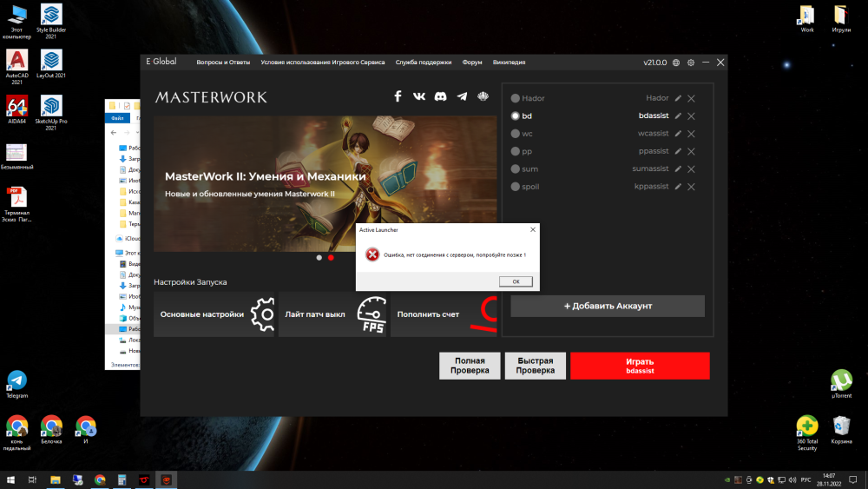
Task: Click the Быстрая Проверка button
Action: pyautogui.click(x=535, y=365)
